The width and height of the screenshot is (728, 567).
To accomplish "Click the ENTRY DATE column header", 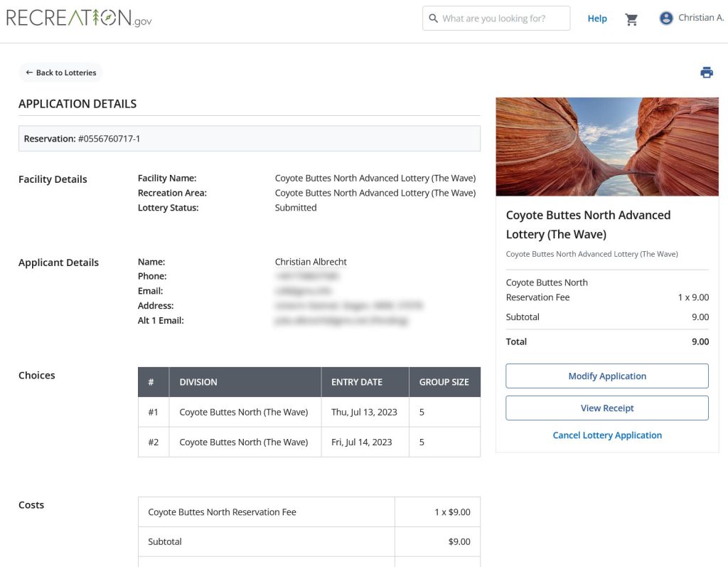I will click(357, 382).
